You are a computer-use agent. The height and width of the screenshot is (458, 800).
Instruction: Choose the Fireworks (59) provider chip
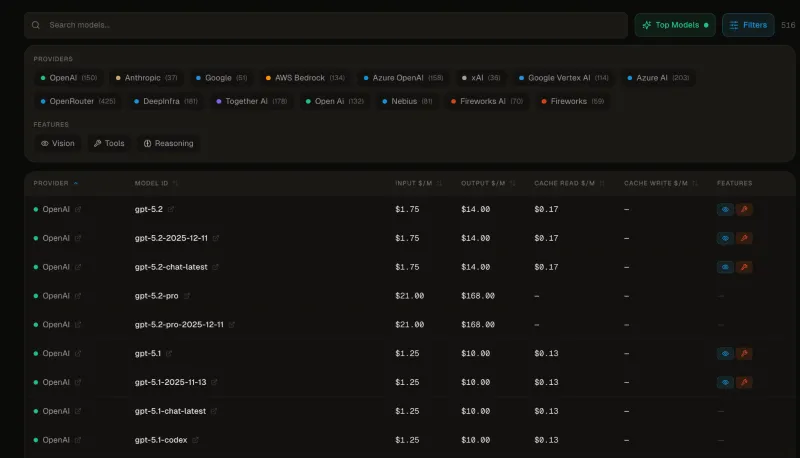(x=572, y=101)
